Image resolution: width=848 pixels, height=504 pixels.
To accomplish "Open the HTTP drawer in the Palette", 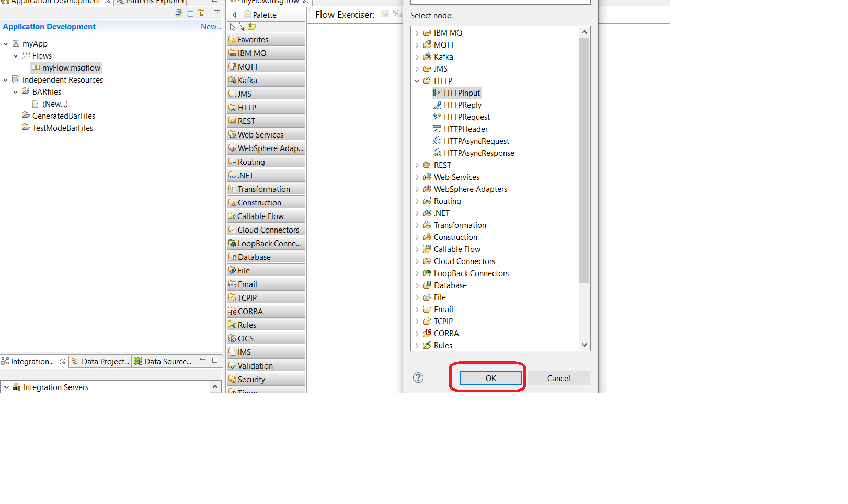I will pos(267,107).
